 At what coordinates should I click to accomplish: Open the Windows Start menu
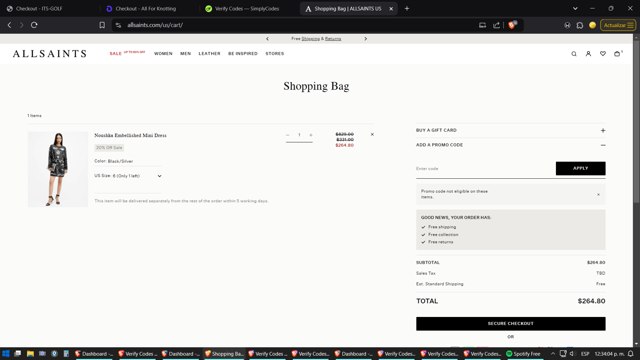tap(6, 353)
